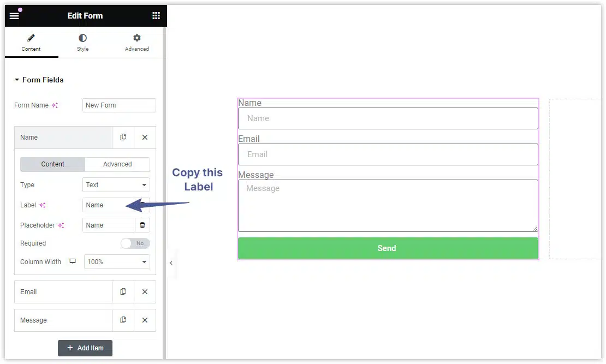Screen dimensions: 606x364
Task: Click dynamic tags icon beside Placeholder field
Action: pos(142,225)
